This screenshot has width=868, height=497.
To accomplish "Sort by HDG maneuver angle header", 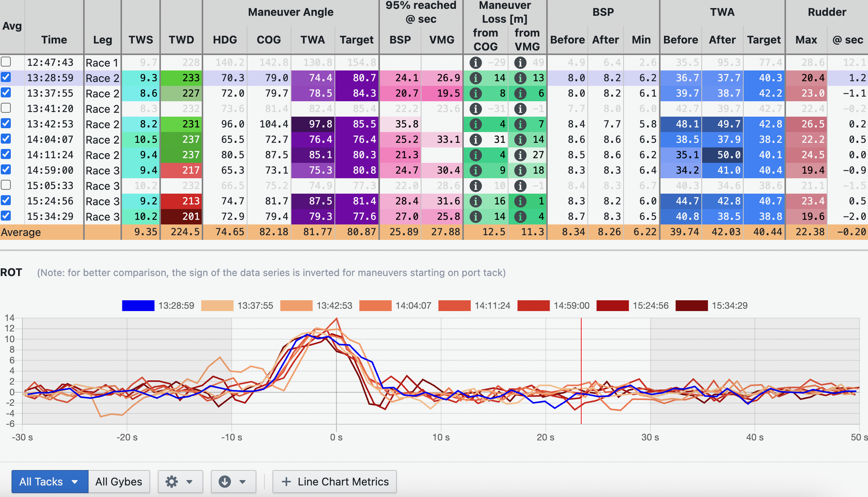I will pyautogui.click(x=225, y=40).
